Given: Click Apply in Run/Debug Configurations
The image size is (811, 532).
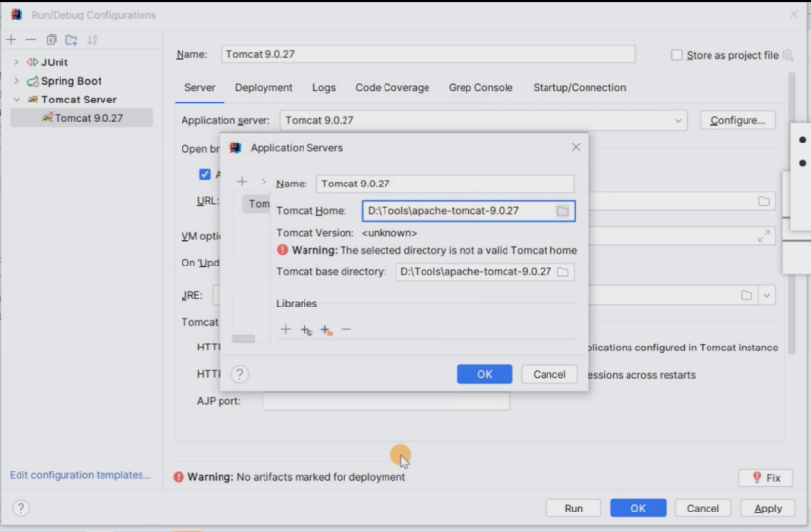Looking at the screenshot, I should 768,509.
